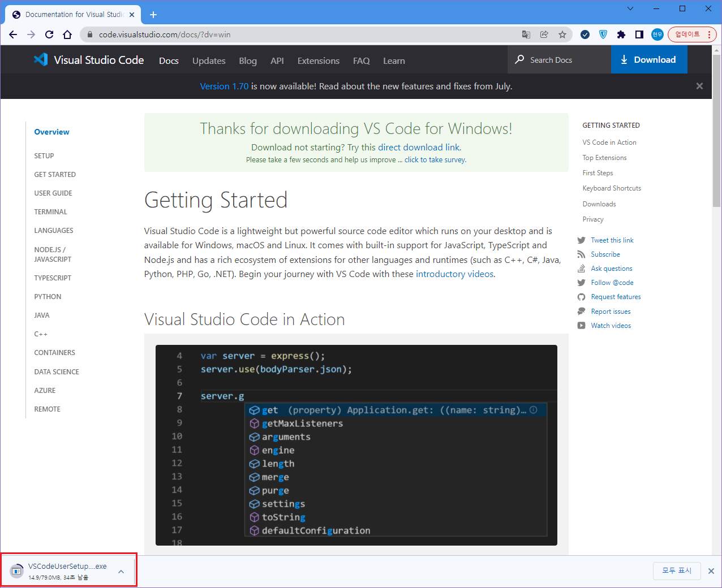Bookmark this page with the star
The image size is (722, 588).
(562, 34)
